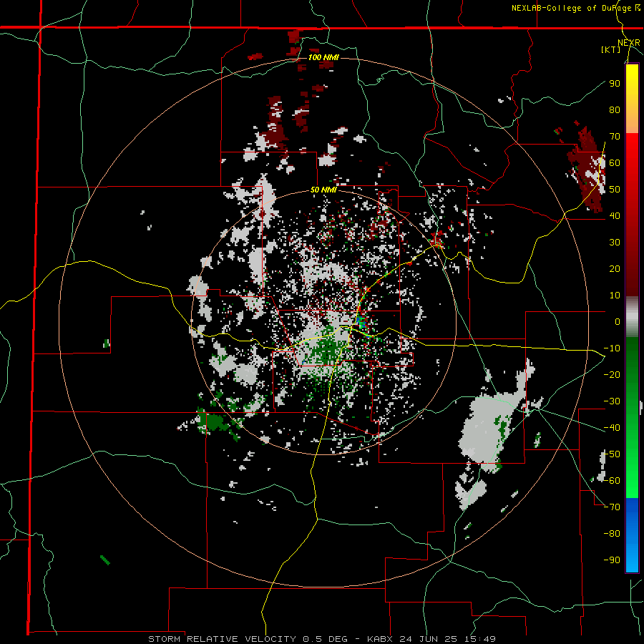Click the 80 value on velocity scale
The width and height of the screenshot is (644, 644).
[615, 109]
